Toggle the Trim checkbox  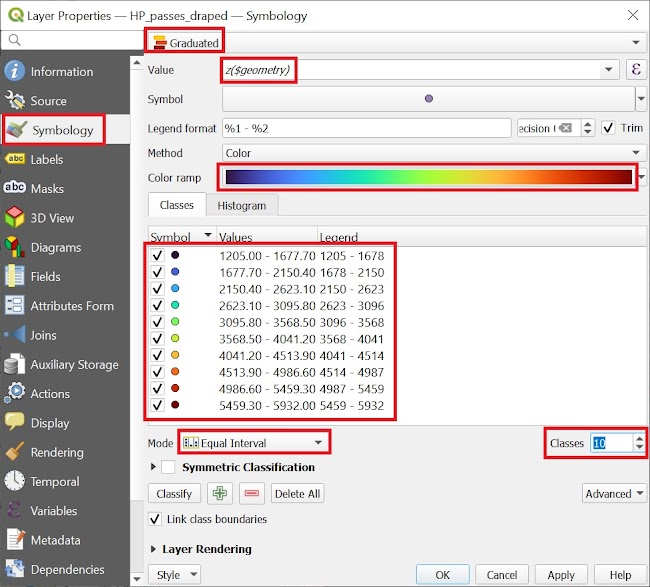608,128
